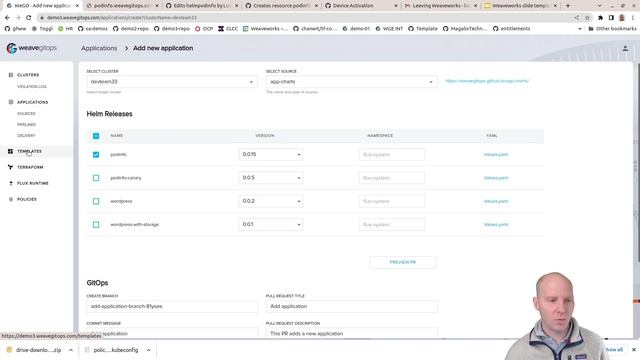
Task: Click the Terraform sidebar icon
Action: (10, 167)
